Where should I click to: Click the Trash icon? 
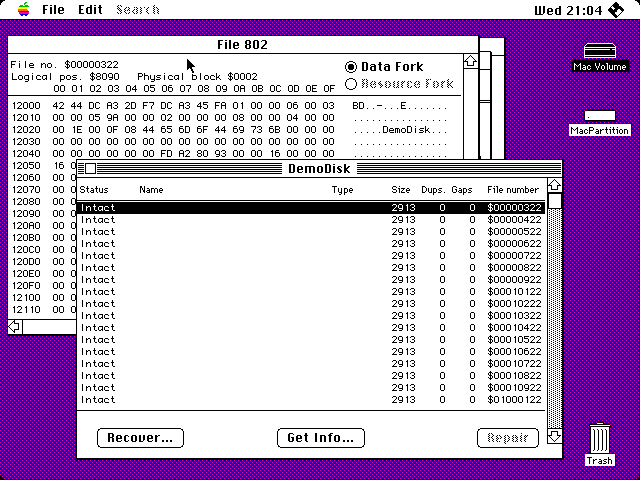pyautogui.click(x=600, y=438)
